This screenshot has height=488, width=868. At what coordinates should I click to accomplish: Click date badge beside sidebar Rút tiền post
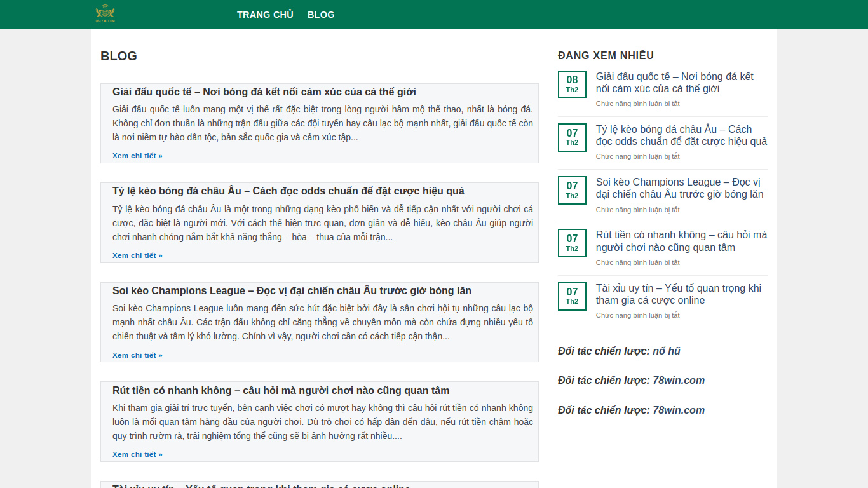572,243
